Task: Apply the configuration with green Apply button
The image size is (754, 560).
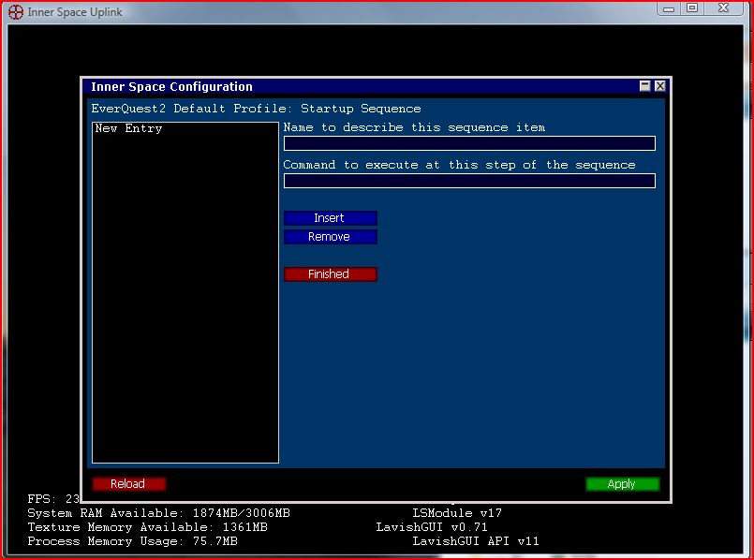Action: (x=622, y=484)
